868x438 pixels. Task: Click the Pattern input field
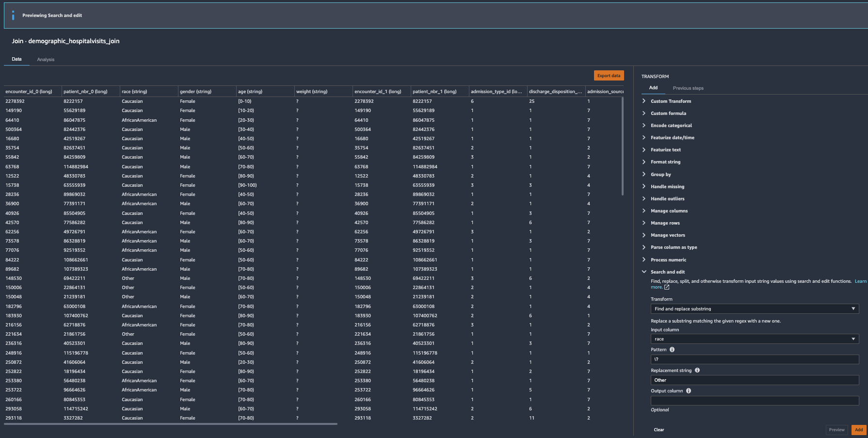[x=755, y=359]
